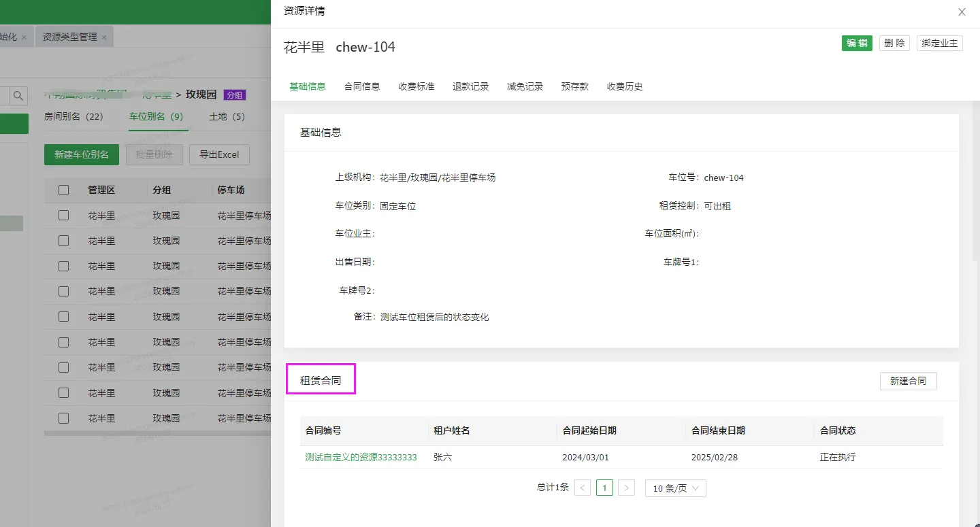This screenshot has height=527, width=980.
Task: Open the 收费历史 tab
Action: (x=625, y=86)
